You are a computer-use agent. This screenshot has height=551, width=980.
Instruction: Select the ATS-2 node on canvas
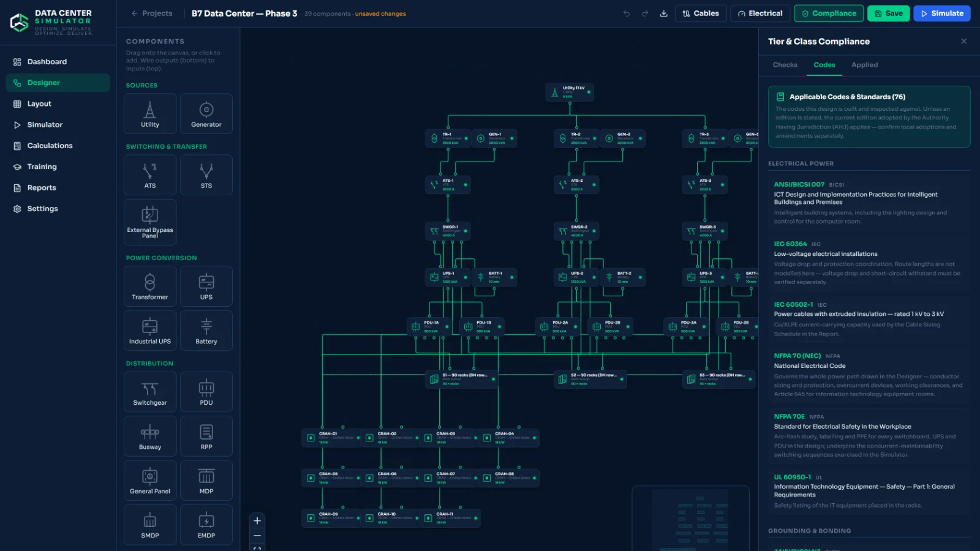click(x=576, y=185)
